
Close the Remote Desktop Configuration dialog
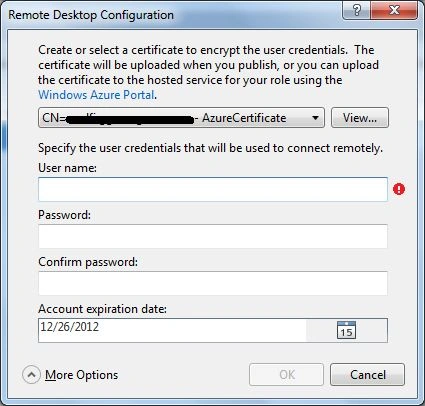tap(394, 10)
